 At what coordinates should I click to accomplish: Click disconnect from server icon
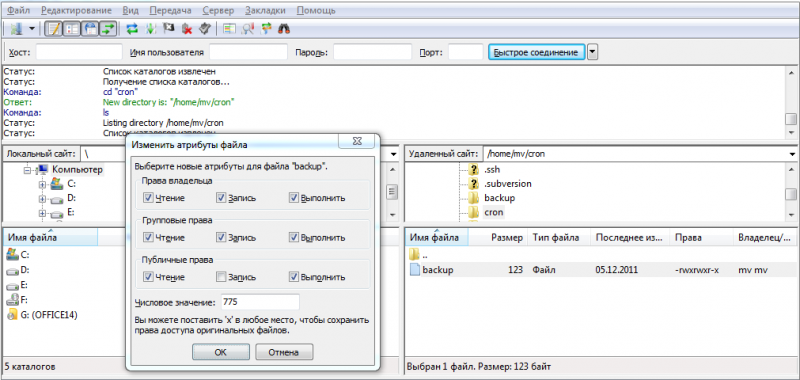coord(187,29)
